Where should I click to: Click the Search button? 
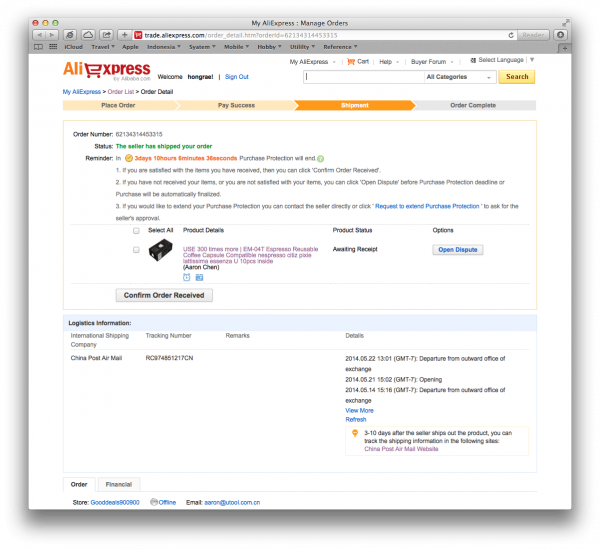click(x=517, y=77)
